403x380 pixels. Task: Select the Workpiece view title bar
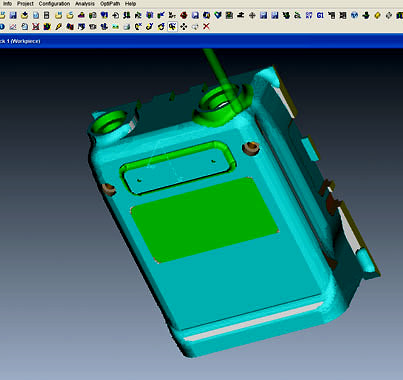pyautogui.click(x=201, y=41)
